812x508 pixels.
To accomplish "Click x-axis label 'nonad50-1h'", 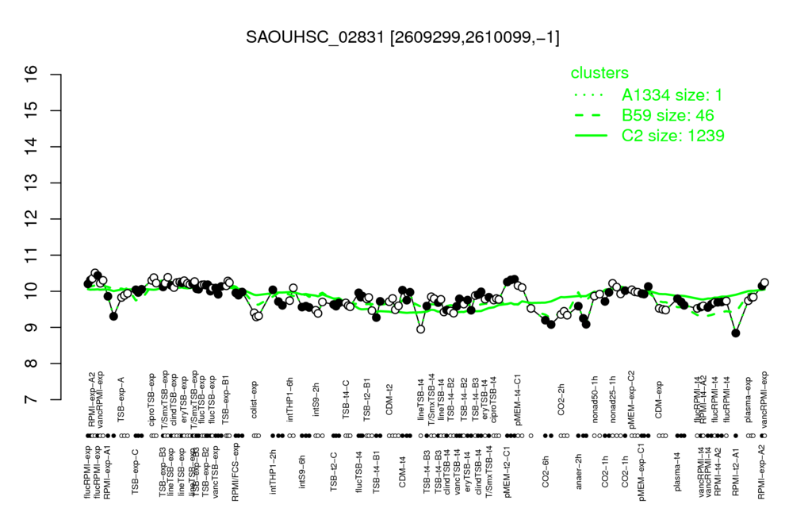I will [596, 402].
